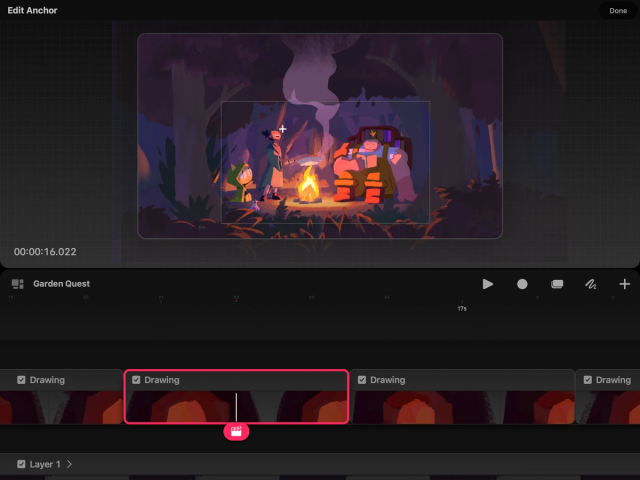Image resolution: width=640 pixels, height=480 pixels.
Task: Select the leftmost Drawing clip thumbnail
Action: pos(61,407)
